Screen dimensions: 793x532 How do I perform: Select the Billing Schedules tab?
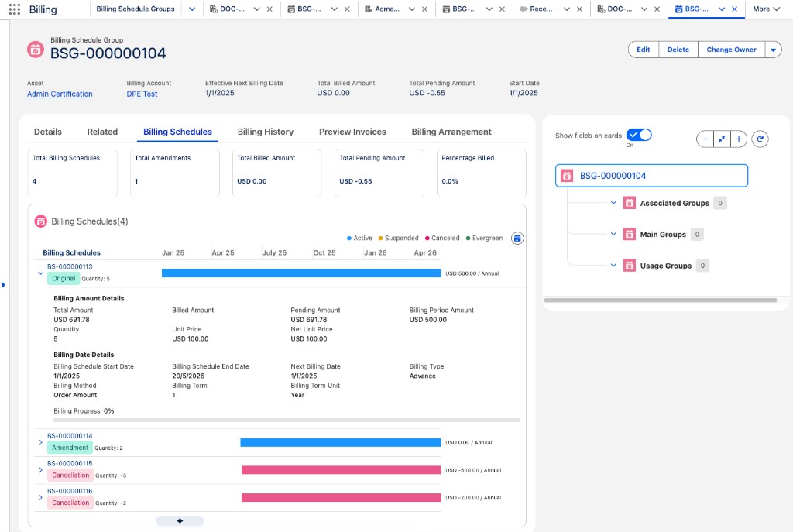[x=177, y=132]
